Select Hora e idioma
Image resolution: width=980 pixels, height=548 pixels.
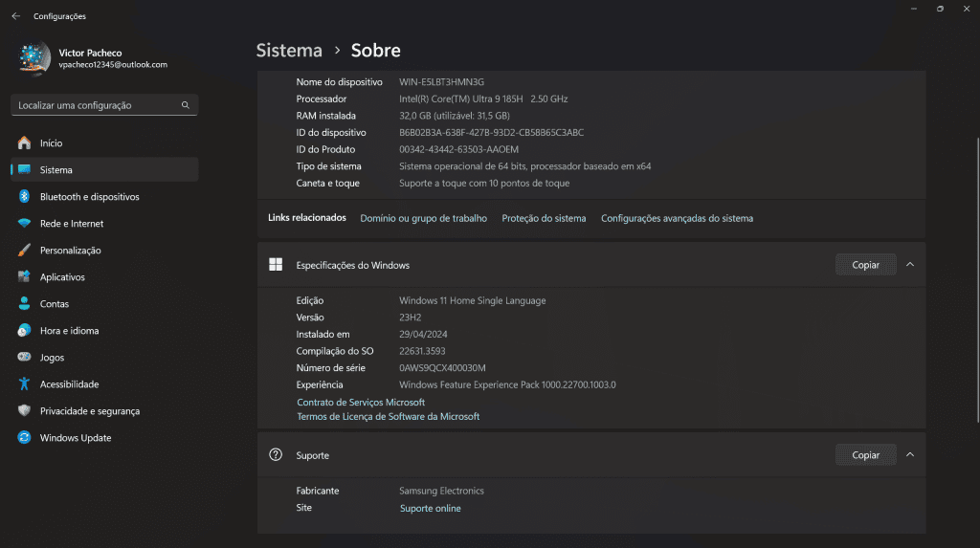[x=104, y=331]
